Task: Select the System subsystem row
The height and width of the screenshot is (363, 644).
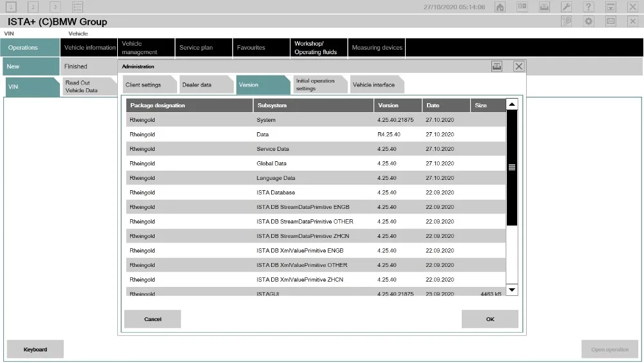Action: coord(316,120)
